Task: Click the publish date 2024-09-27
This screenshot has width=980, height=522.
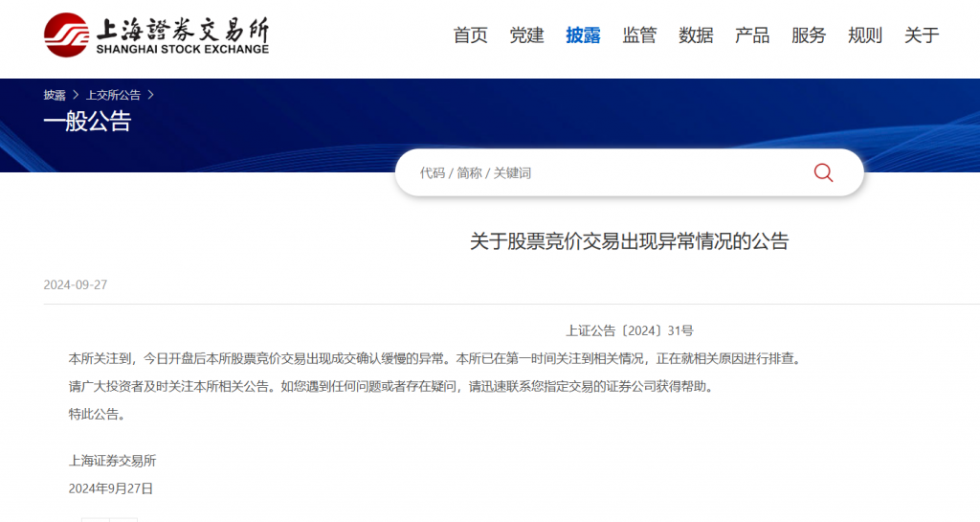Action: click(x=76, y=285)
